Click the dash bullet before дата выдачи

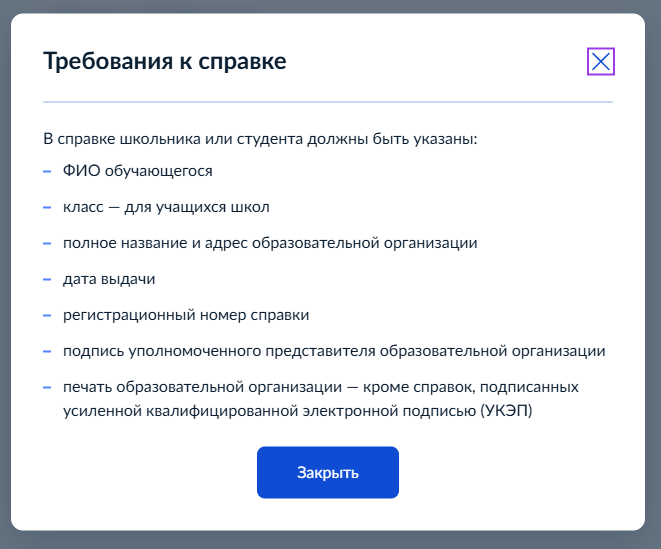point(47,279)
